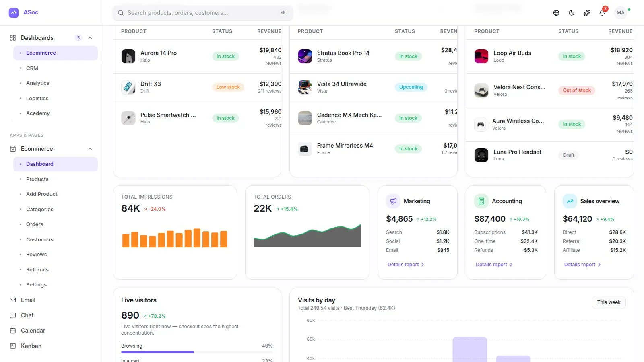Open the Reviews page
This screenshot has width=644, height=362.
pos(56,255)
